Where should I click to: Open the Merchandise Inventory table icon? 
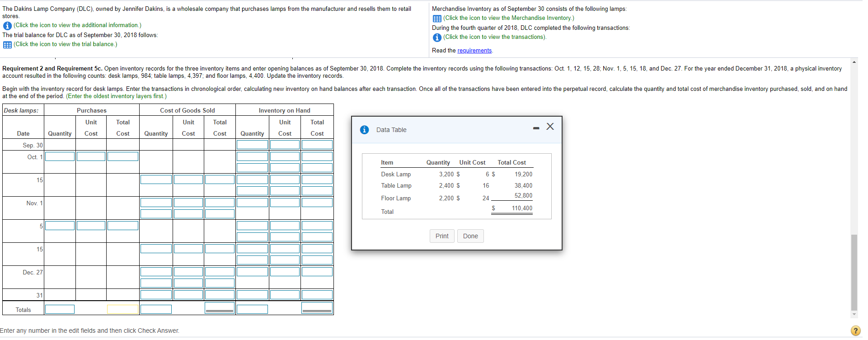(x=437, y=19)
